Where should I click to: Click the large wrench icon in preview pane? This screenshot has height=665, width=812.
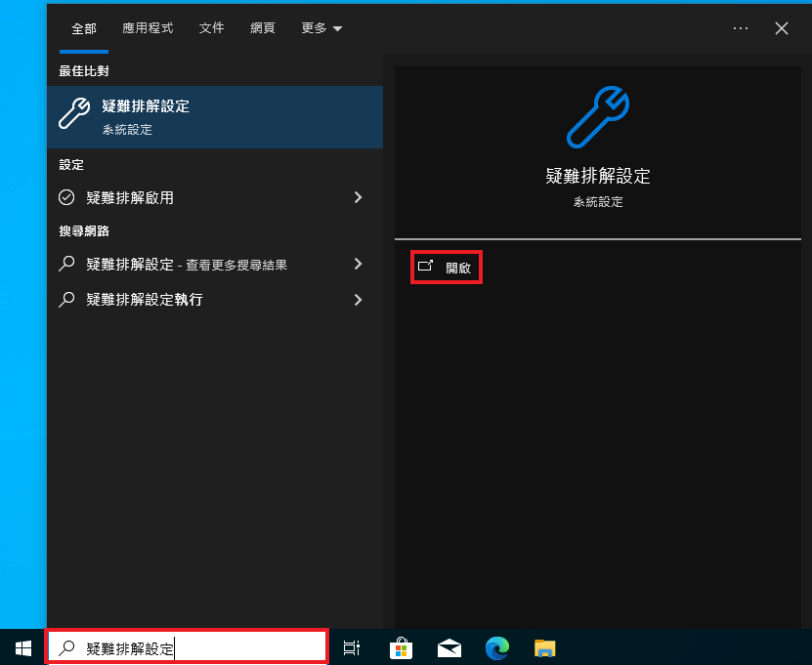click(597, 116)
